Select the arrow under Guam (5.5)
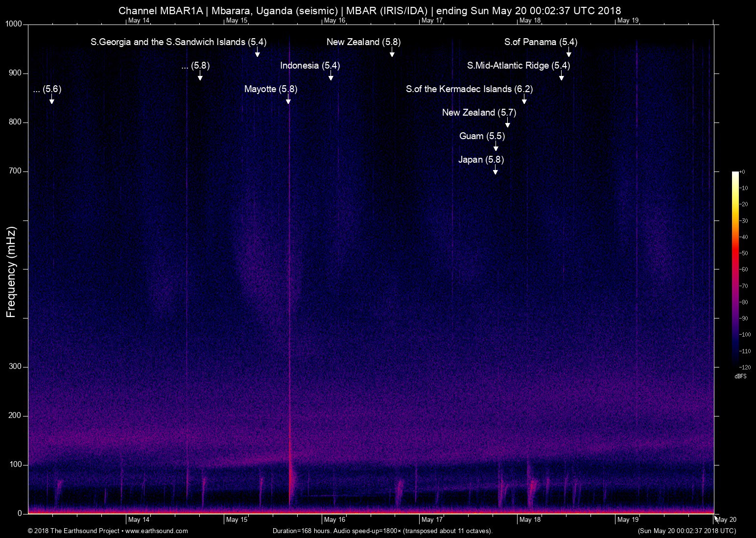Viewport: 756px width, 538px height. 496,147
